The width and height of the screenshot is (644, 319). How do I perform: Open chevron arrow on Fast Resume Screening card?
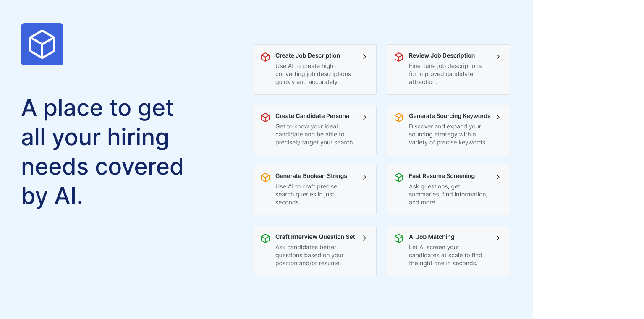pyautogui.click(x=498, y=177)
